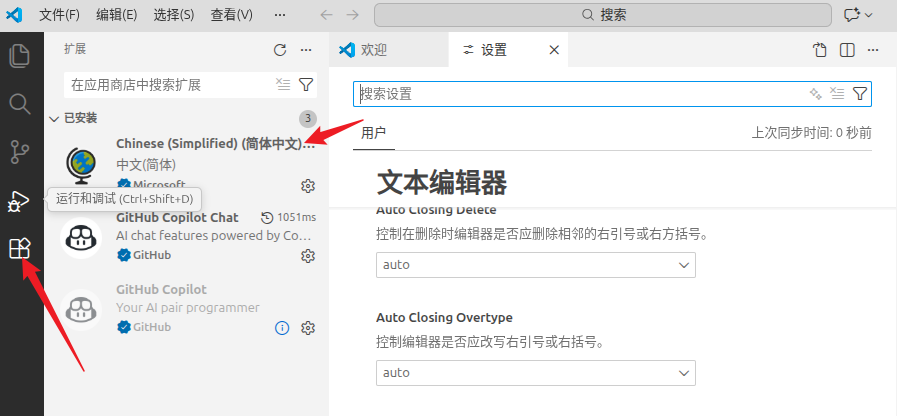Select the 用户 settings scope tab
897x416 pixels.
374,133
